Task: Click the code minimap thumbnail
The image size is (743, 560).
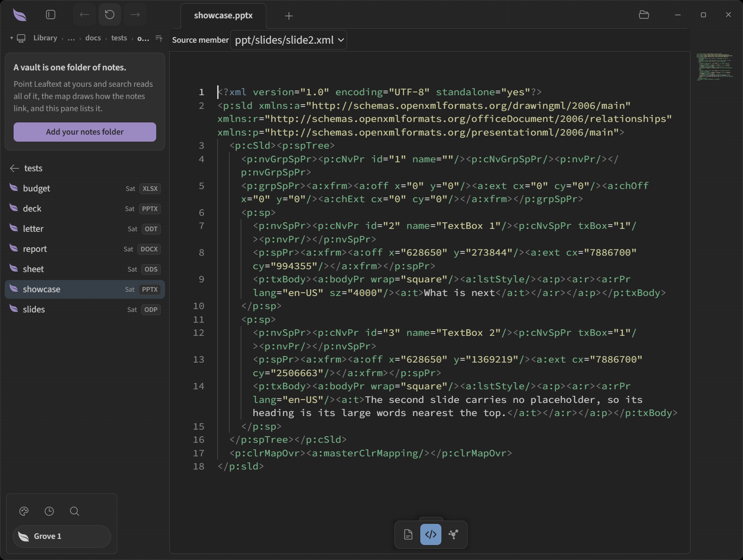Action: (x=714, y=67)
